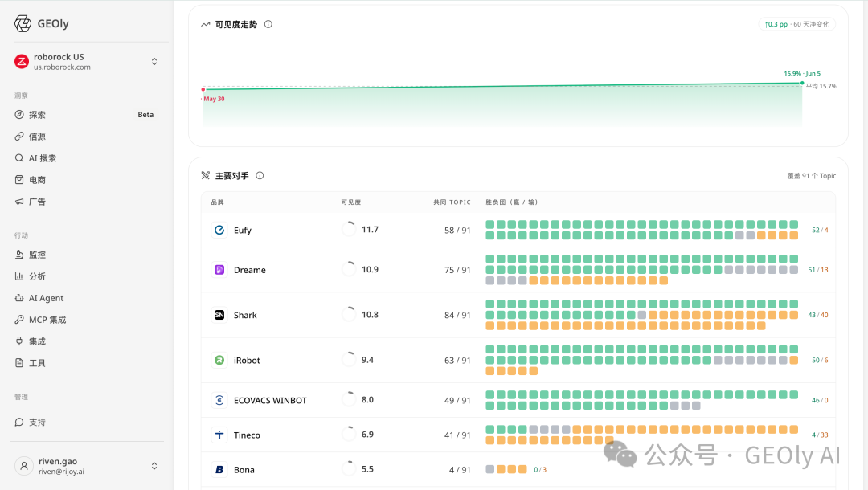Click the Bona 0/3 win-loss score
The width and height of the screenshot is (868, 490).
[540, 470]
